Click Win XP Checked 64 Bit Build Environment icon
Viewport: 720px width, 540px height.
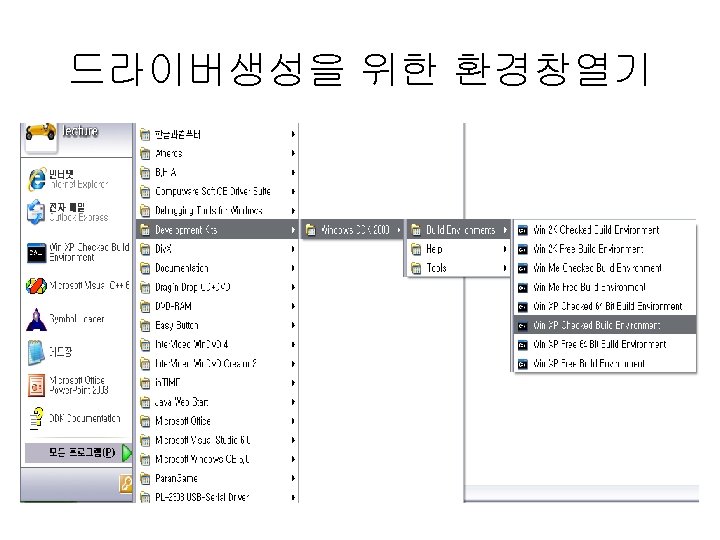point(523,306)
